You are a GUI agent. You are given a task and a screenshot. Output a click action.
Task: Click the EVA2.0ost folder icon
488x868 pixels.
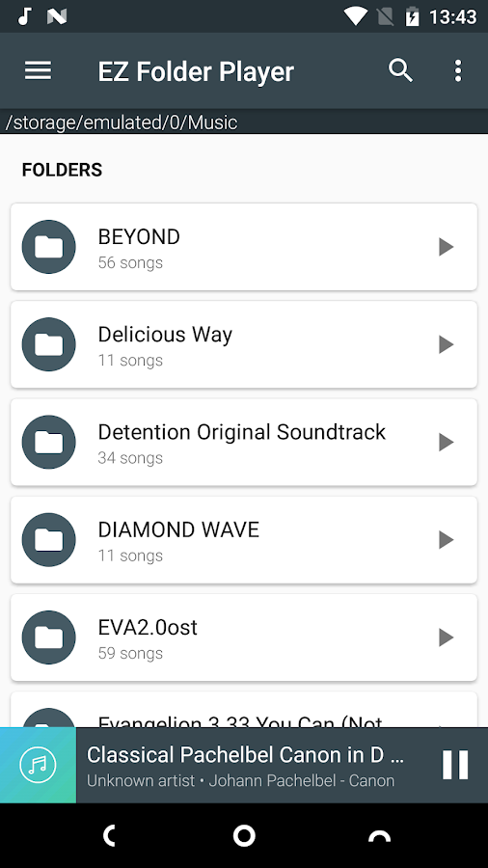(48, 637)
